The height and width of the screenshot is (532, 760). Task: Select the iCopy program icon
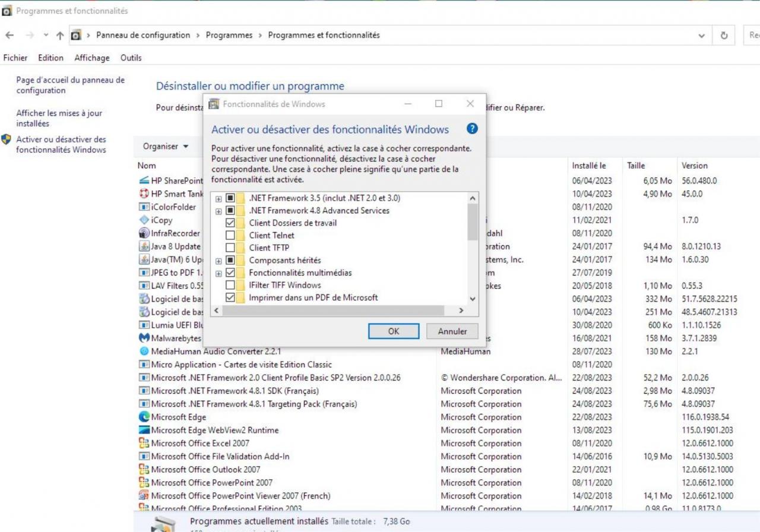pyautogui.click(x=144, y=220)
